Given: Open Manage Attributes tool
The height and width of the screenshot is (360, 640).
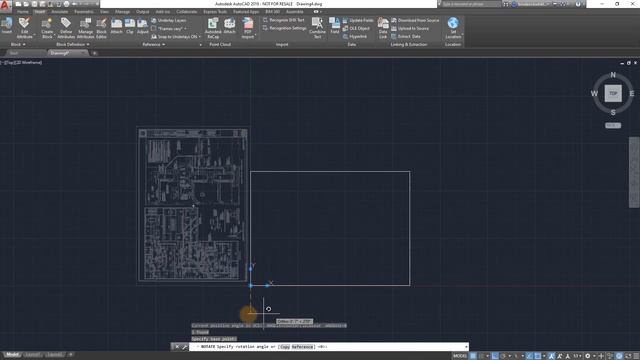Looking at the screenshot, I should click(x=85, y=28).
